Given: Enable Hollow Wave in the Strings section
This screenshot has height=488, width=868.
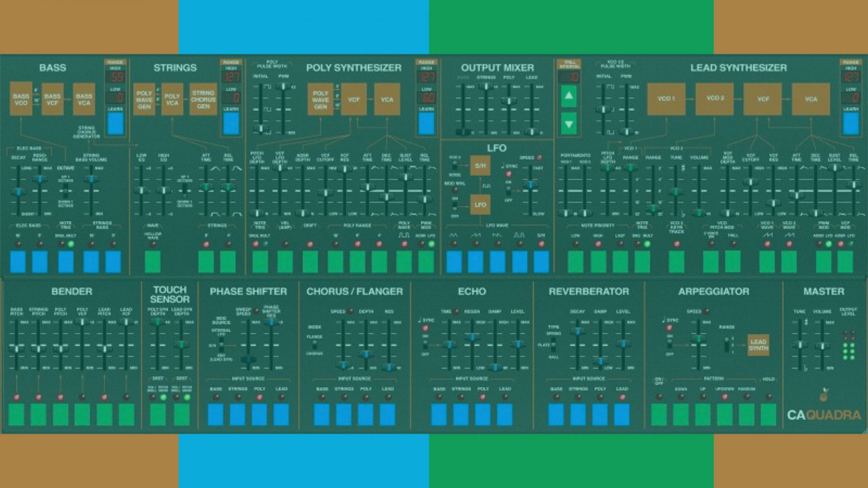Looking at the screenshot, I should pyautogui.click(x=154, y=261).
